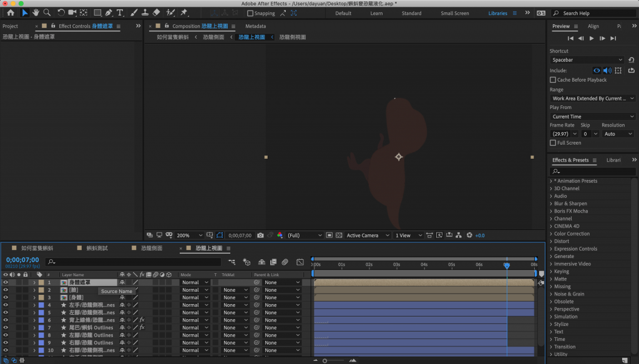Hide layer 10 eye visibility icon

click(5, 350)
